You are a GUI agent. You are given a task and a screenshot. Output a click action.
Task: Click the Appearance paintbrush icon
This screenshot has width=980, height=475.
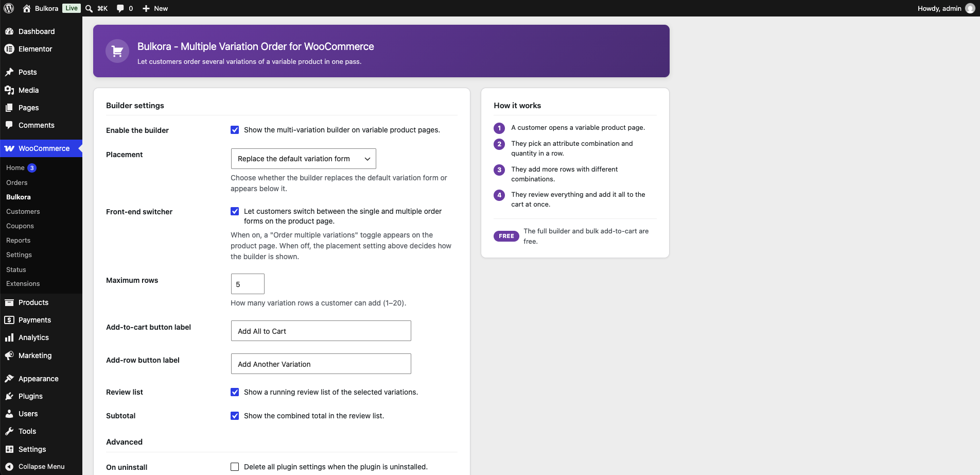click(x=9, y=379)
